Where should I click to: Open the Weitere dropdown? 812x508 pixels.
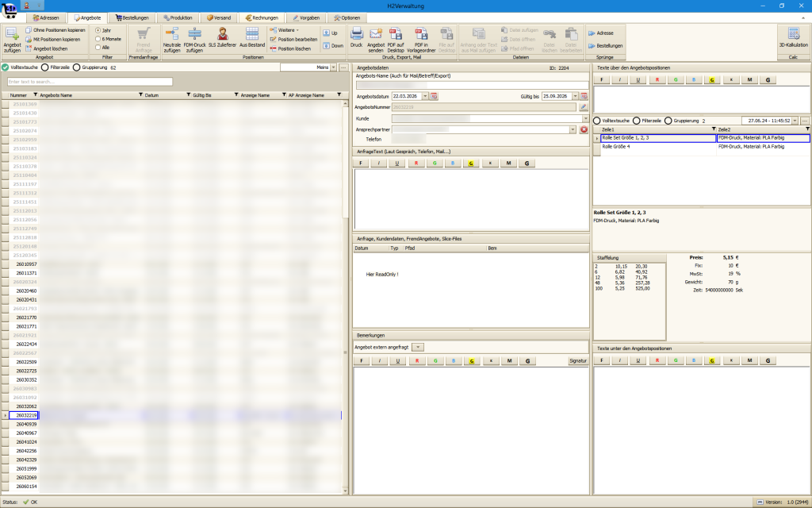(x=285, y=30)
